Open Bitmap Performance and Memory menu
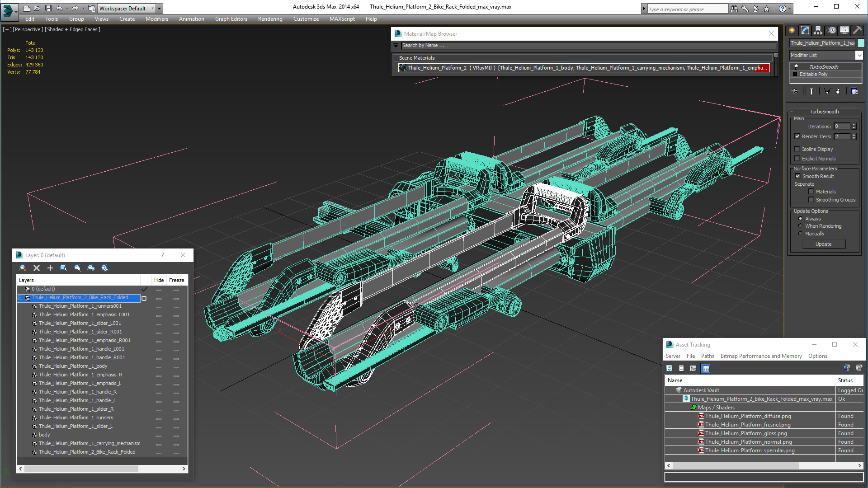 (761, 356)
